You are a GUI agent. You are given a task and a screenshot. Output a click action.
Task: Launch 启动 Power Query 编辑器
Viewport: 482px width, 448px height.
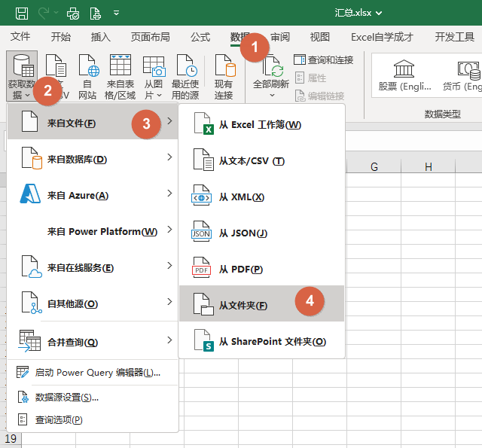(x=97, y=372)
